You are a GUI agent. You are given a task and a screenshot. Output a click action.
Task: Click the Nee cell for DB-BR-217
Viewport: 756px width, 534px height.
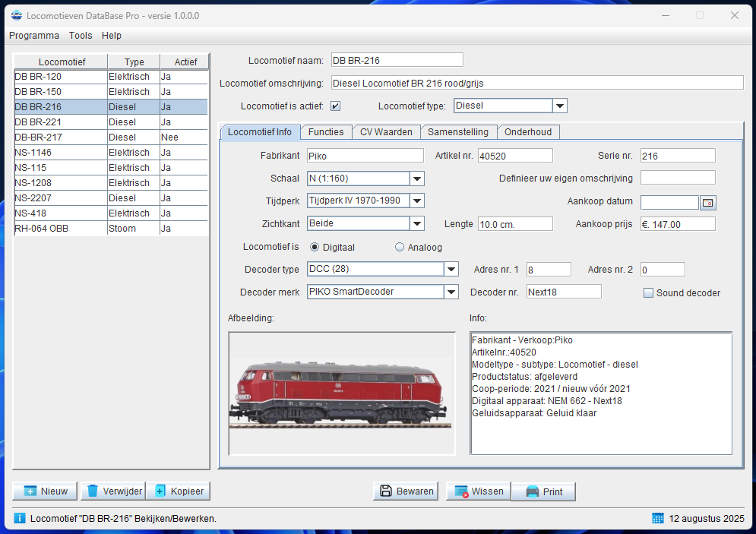(x=184, y=137)
